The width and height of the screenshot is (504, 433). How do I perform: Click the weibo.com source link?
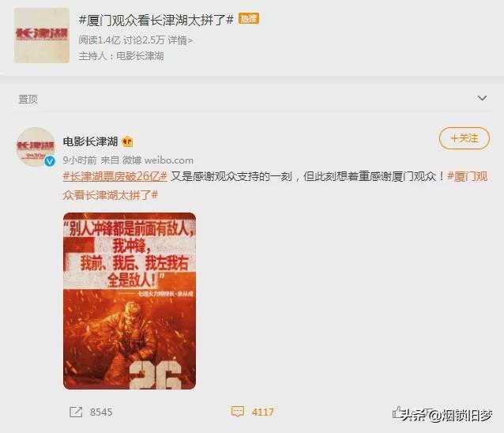click(x=169, y=160)
